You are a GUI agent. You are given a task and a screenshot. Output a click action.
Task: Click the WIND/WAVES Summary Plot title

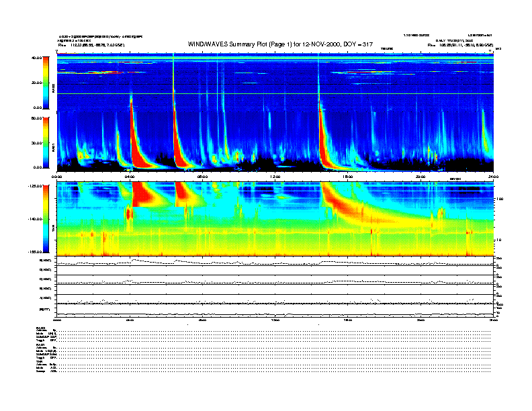click(x=280, y=44)
